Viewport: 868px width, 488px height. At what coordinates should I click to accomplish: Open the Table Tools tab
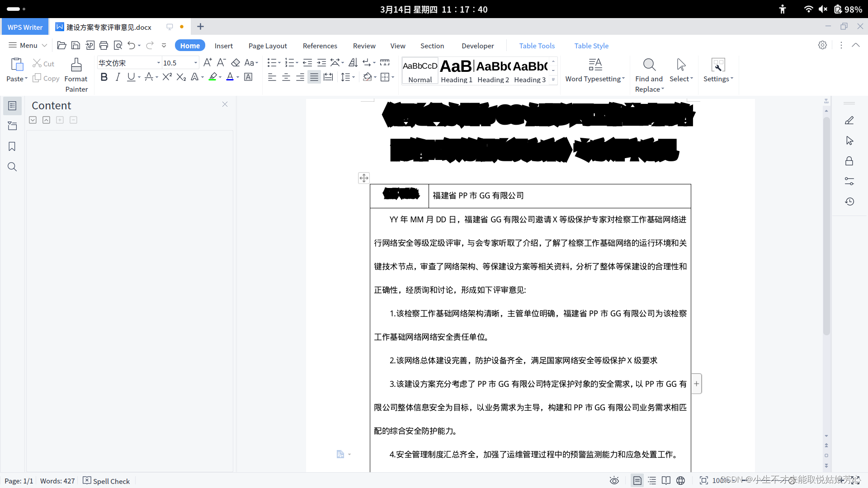537,46
